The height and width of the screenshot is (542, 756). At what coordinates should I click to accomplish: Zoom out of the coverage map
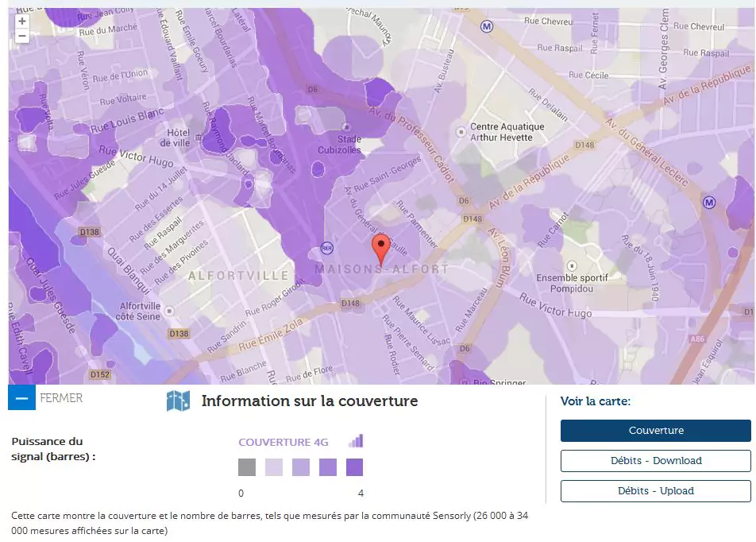(22, 36)
